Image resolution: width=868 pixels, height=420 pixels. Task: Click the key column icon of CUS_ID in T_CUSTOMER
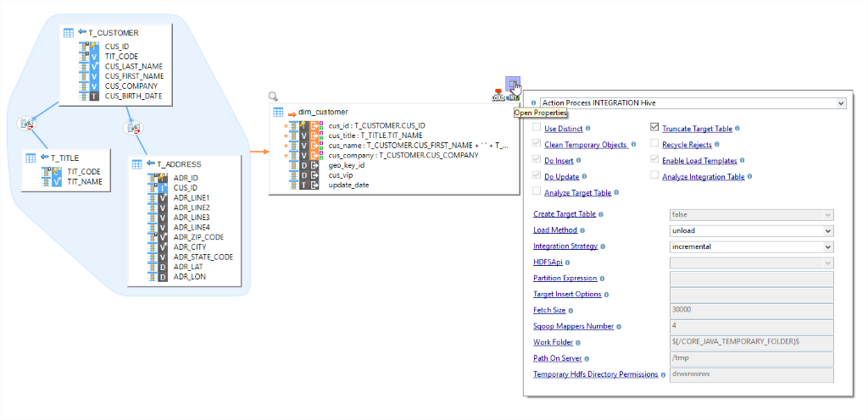click(x=94, y=47)
